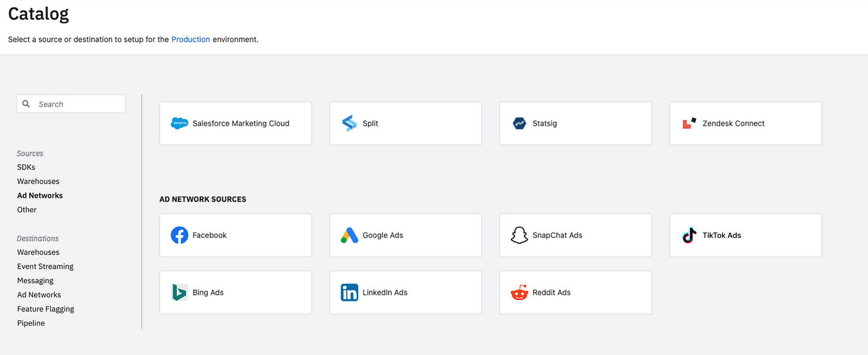The width and height of the screenshot is (868, 355).
Task: Click the Bing Ads logo icon
Action: (x=179, y=292)
